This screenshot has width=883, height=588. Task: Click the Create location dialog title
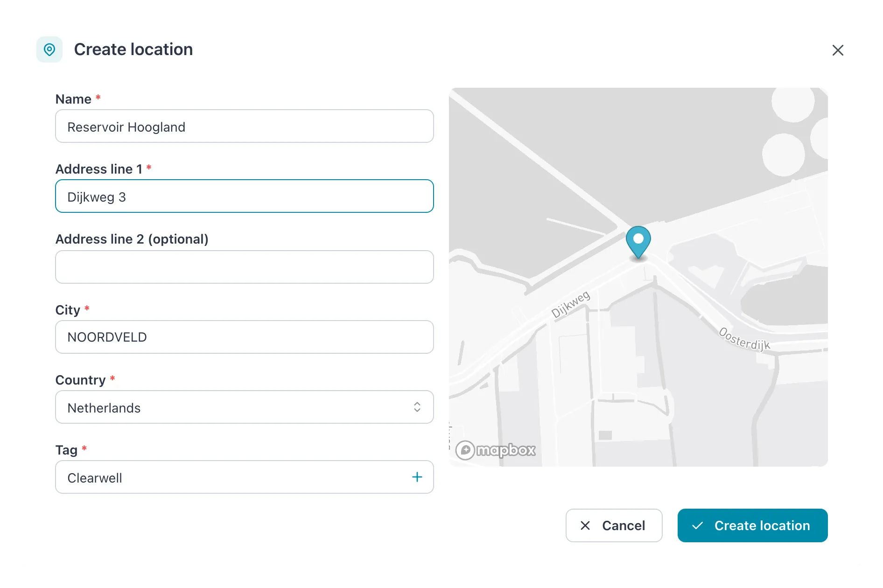[x=133, y=49]
